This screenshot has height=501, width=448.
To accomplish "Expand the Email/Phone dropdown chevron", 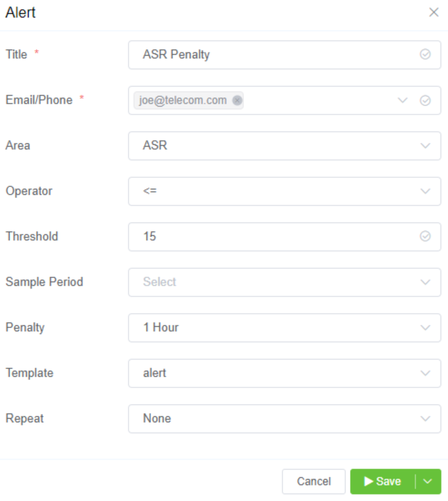I will coord(402,101).
